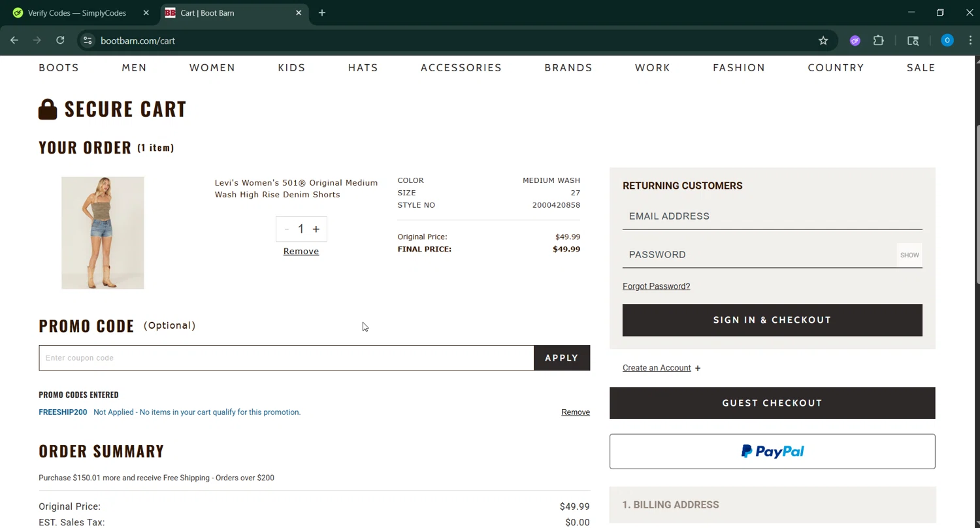The image size is (980, 528).
Task: Click the address bar URL bootbarn.com/cart
Action: 138,41
